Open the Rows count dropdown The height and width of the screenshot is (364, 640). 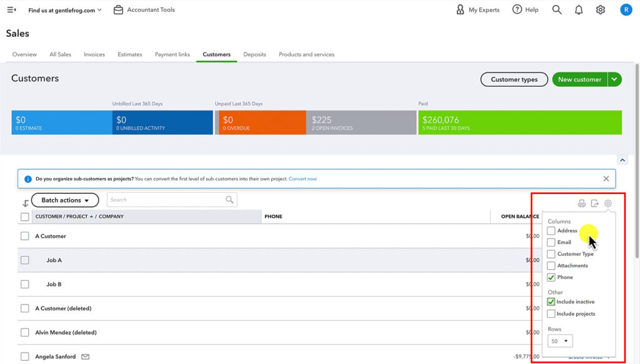point(559,341)
